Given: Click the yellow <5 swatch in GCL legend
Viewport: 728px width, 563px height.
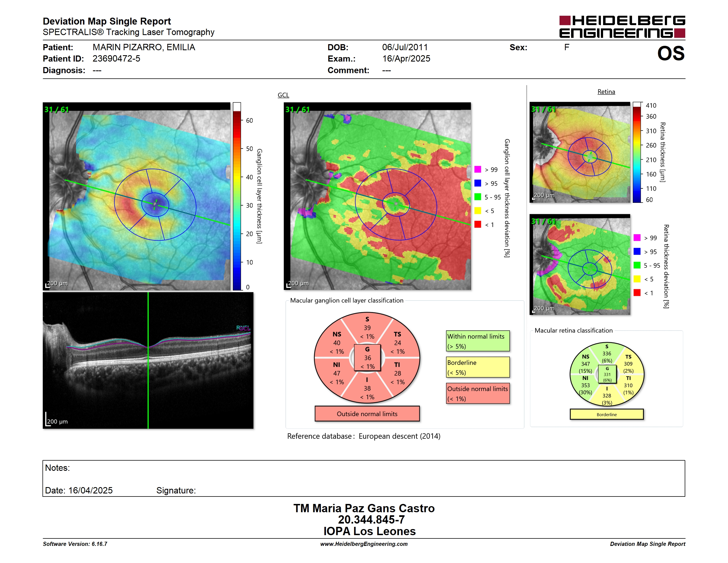Looking at the screenshot, I should (x=478, y=211).
